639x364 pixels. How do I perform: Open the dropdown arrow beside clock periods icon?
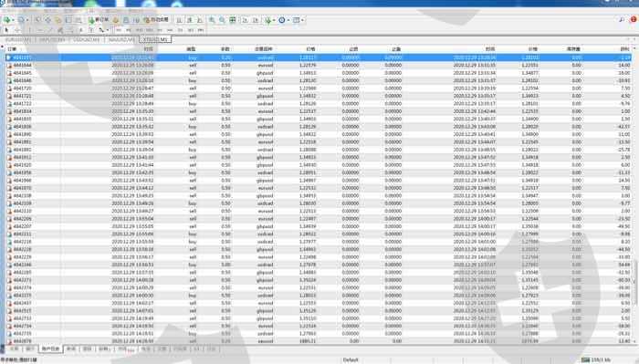[x=288, y=20]
